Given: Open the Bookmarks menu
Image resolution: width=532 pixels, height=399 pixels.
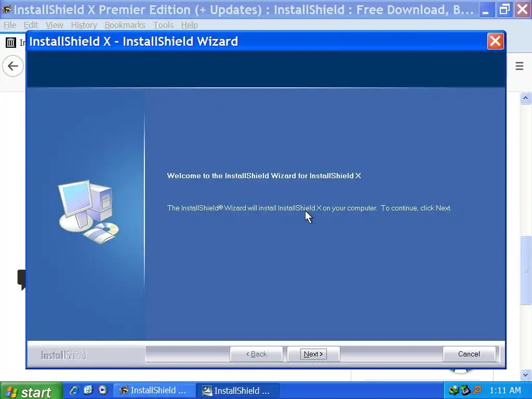Looking at the screenshot, I should [x=125, y=25].
